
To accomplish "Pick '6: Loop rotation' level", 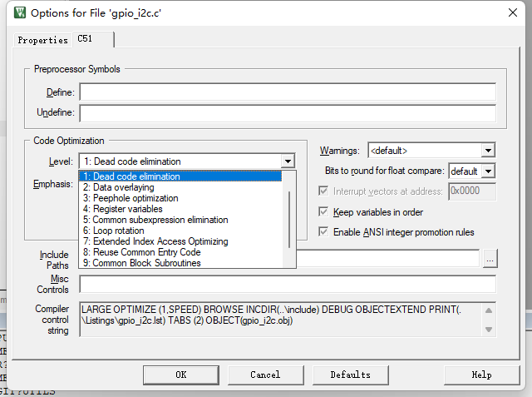I will 180,231.
